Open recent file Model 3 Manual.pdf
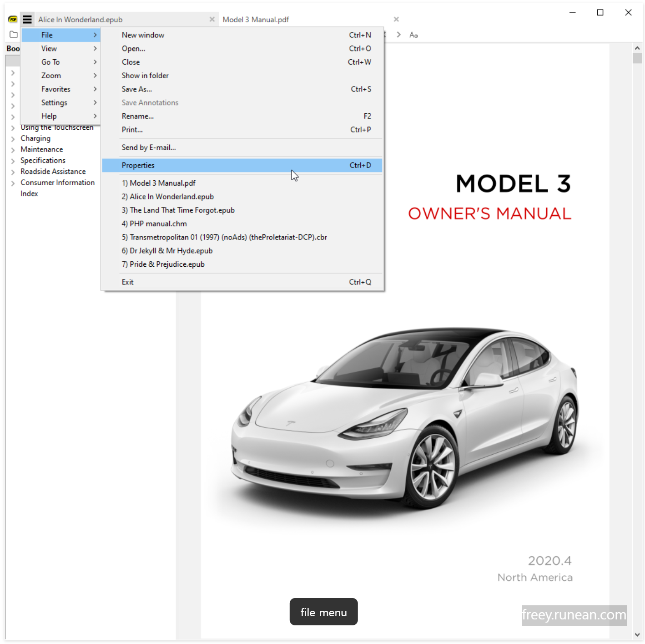The image size is (645, 644). coord(242,183)
